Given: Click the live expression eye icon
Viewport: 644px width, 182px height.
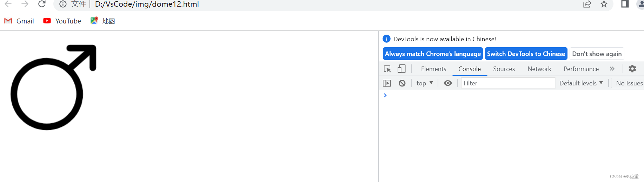Looking at the screenshot, I should pyautogui.click(x=447, y=83).
